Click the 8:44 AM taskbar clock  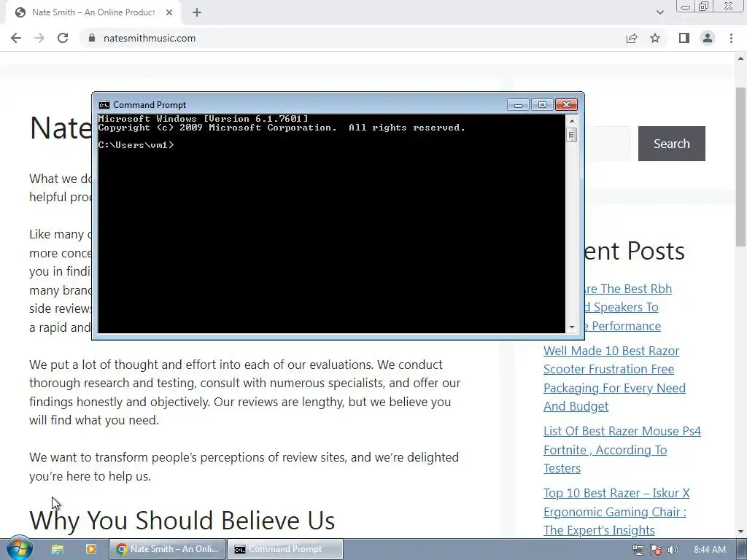(710, 550)
